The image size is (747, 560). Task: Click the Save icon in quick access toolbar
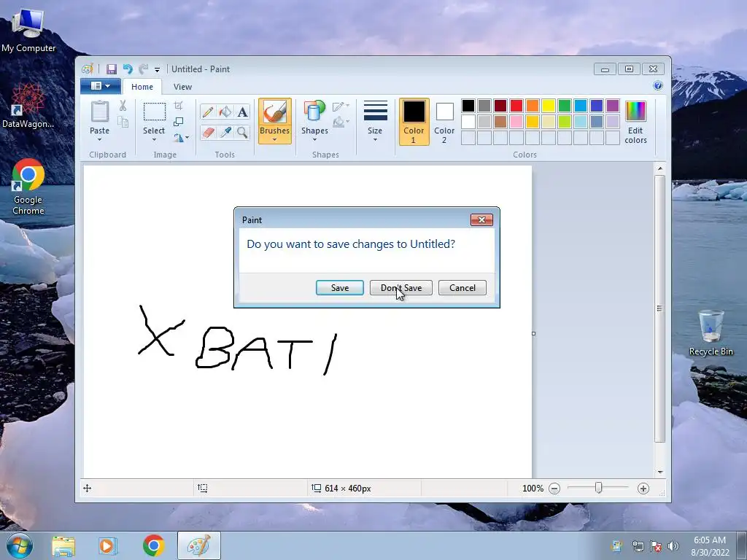tap(112, 69)
